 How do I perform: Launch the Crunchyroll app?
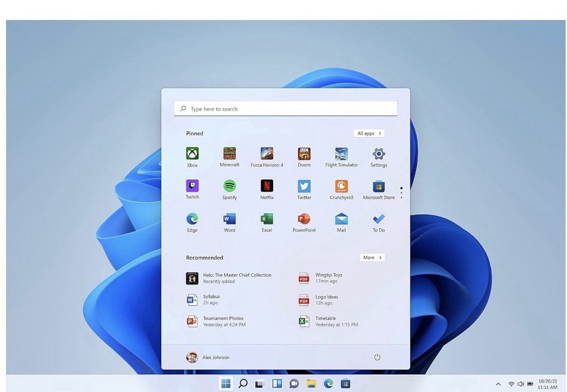click(341, 186)
